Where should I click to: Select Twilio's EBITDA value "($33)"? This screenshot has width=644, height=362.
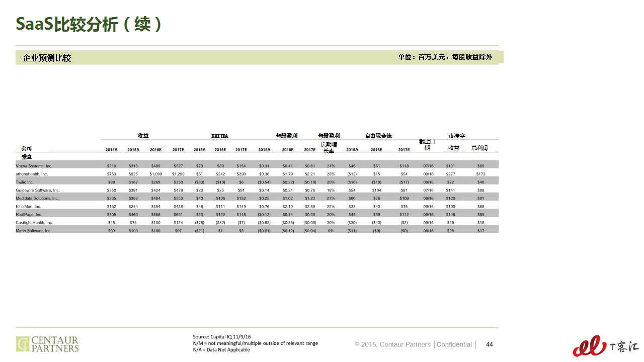(200, 182)
